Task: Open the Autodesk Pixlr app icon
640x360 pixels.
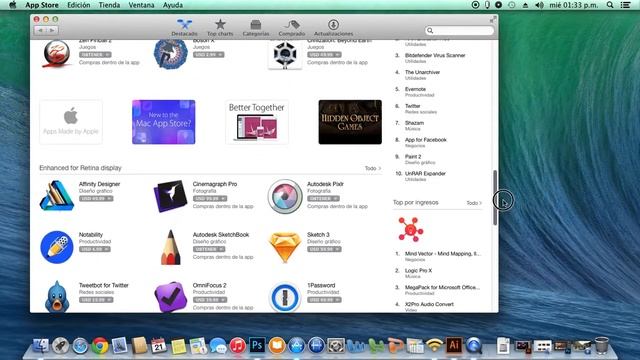Action: click(284, 196)
